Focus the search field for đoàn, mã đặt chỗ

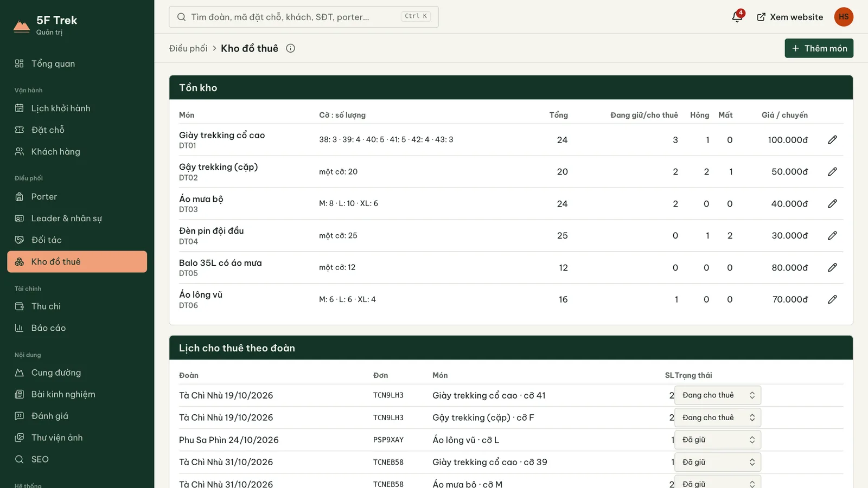pos(304,17)
